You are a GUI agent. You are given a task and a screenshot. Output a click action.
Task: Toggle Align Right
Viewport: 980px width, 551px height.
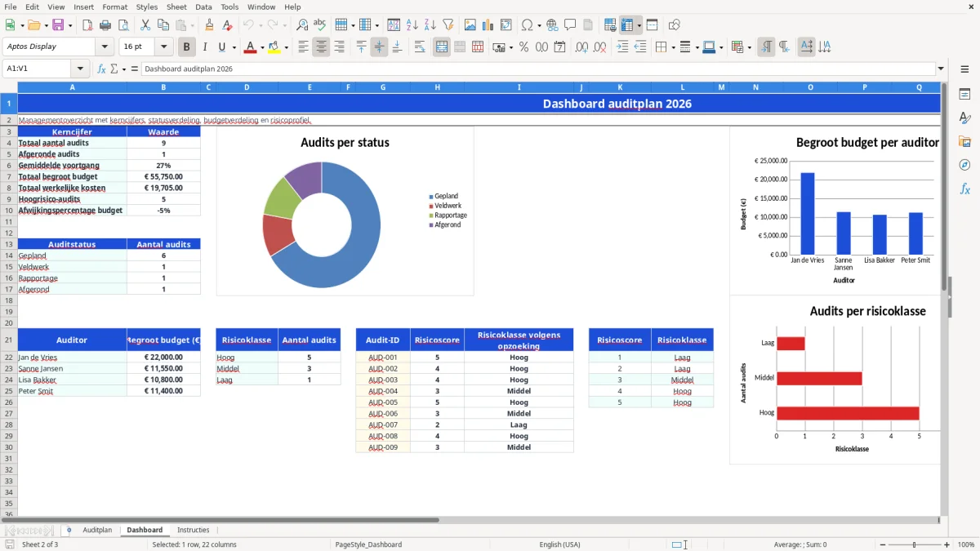click(x=339, y=47)
